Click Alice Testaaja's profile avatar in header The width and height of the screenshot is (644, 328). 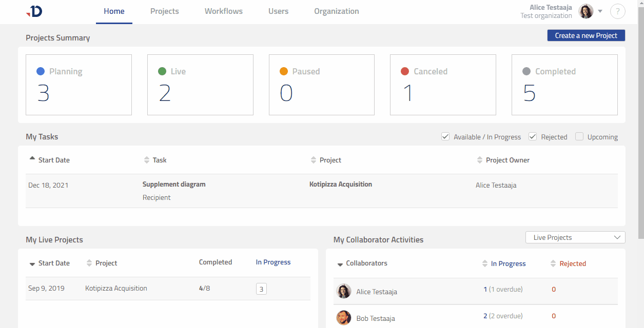click(586, 11)
